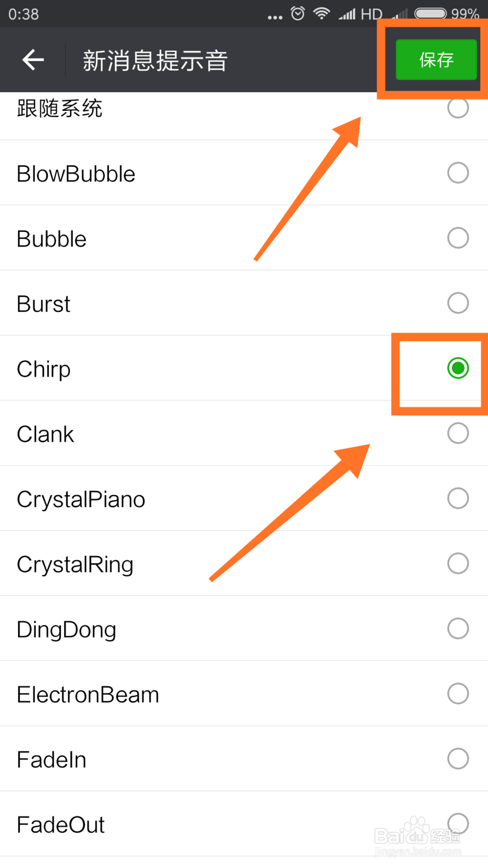
Task: Select the BlowBubble radio button
Action: [x=458, y=173]
